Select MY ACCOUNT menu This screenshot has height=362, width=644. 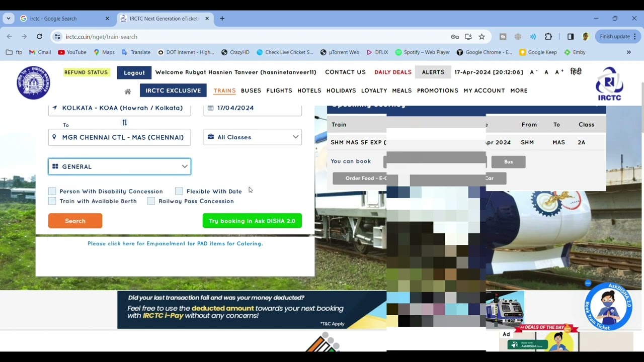coord(484,90)
